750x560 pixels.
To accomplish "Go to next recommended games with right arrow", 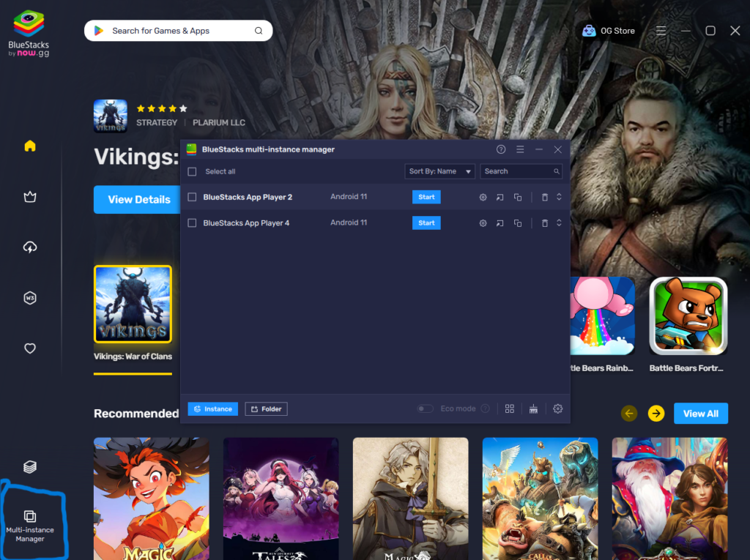I will coord(656,413).
